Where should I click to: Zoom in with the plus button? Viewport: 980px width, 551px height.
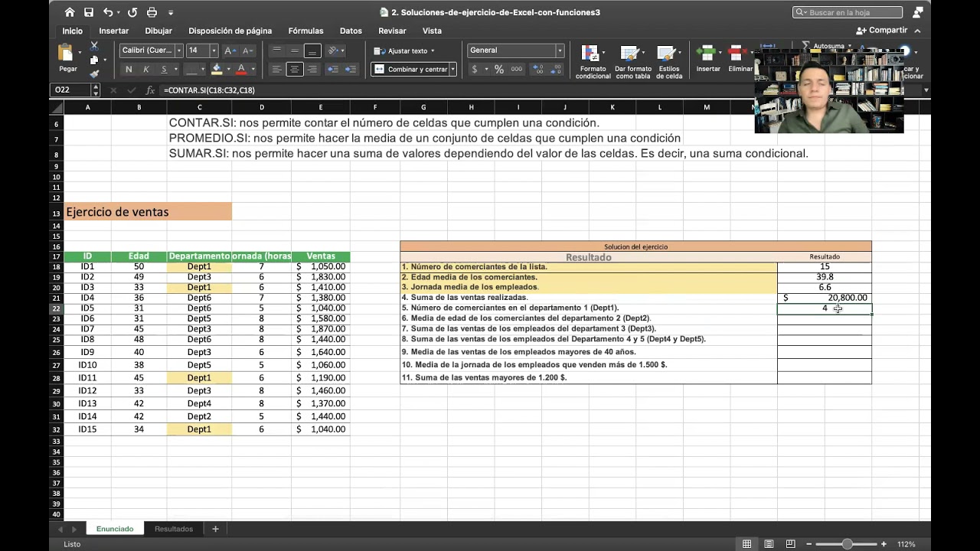click(884, 544)
